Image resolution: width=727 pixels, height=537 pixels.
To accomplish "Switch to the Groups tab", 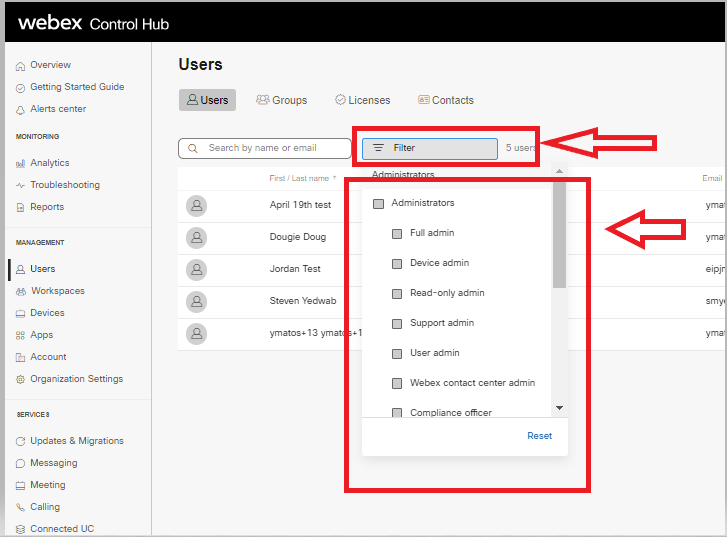I will pyautogui.click(x=281, y=100).
